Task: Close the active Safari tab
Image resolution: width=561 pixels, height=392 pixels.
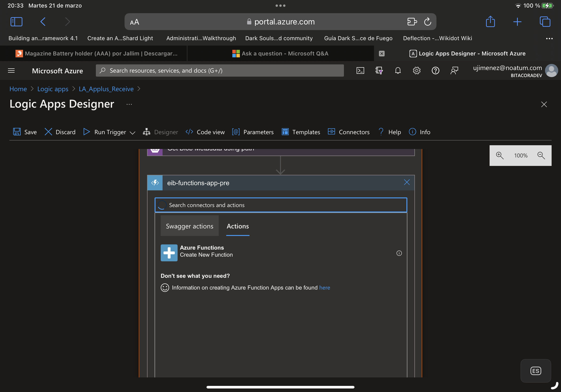Action: (382, 54)
